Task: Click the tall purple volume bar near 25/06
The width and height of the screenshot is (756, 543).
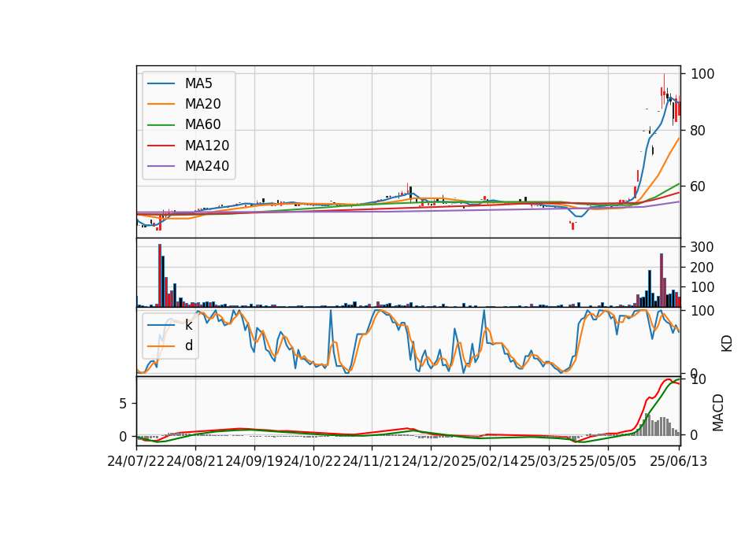Action: [x=661, y=280]
